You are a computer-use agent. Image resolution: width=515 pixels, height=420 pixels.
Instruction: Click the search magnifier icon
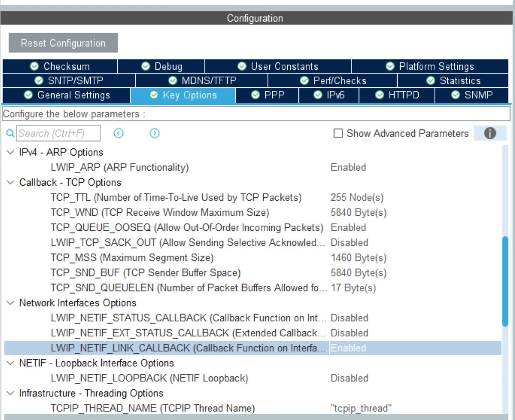[x=10, y=133]
